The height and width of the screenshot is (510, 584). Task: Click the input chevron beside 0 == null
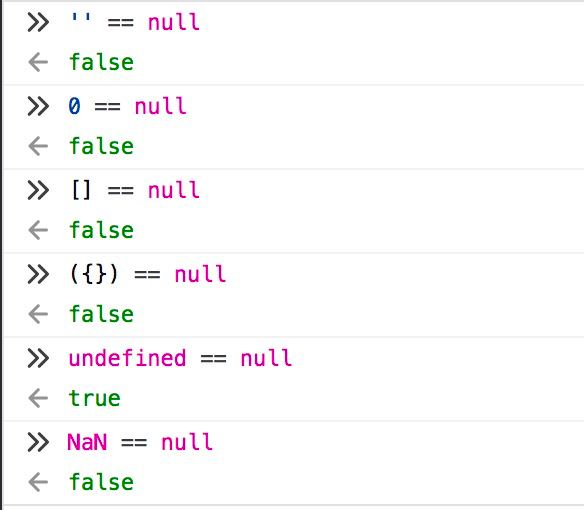click(x=38, y=106)
